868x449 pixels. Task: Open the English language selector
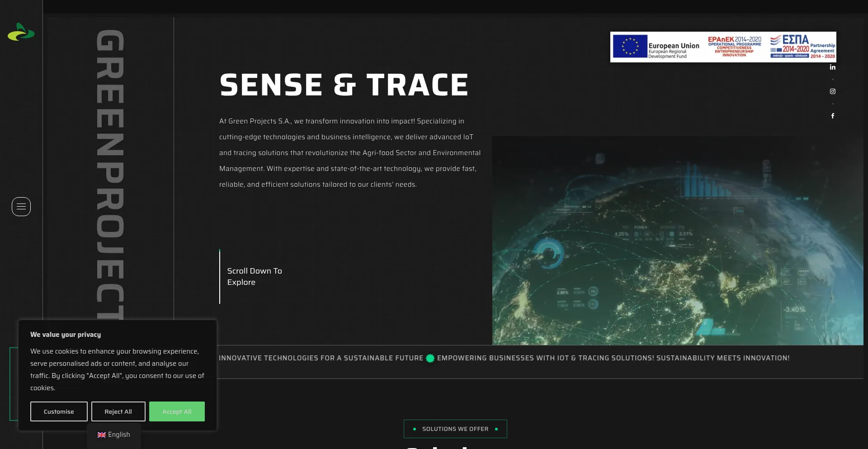click(x=114, y=435)
